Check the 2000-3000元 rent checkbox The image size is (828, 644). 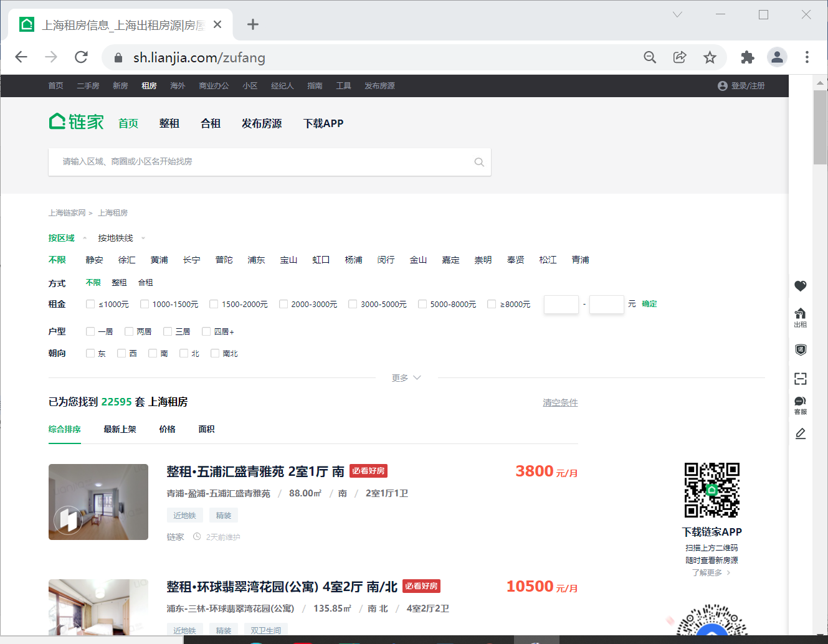pos(283,304)
